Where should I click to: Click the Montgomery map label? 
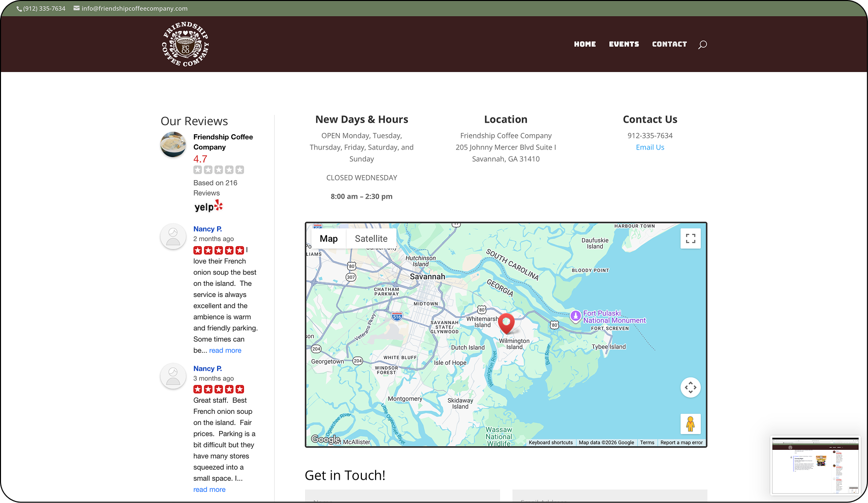tap(405, 399)
